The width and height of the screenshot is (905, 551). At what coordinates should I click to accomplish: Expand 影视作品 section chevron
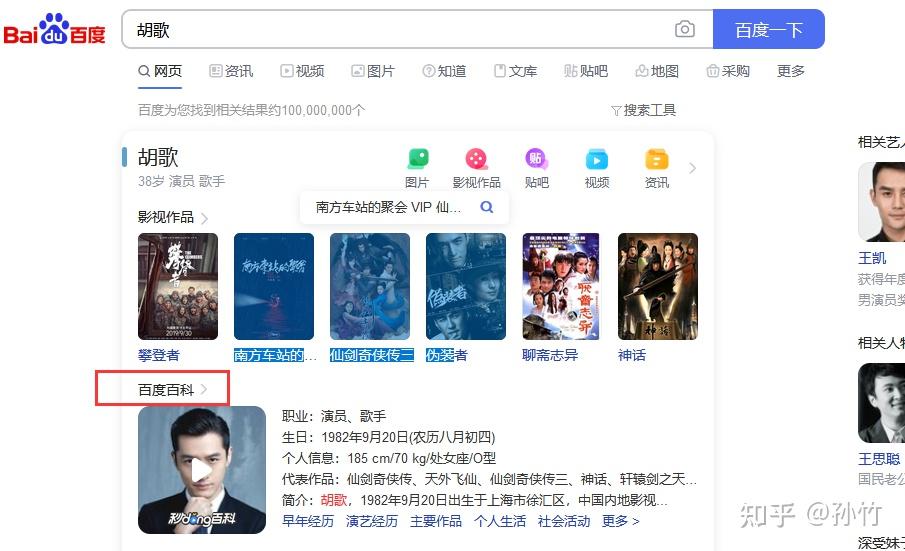[204, 218]
